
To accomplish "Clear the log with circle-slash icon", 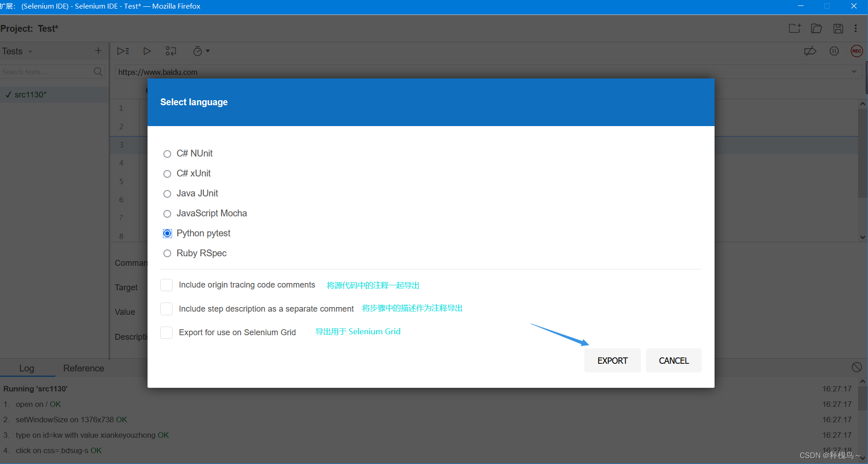I will tap(857, 367).
